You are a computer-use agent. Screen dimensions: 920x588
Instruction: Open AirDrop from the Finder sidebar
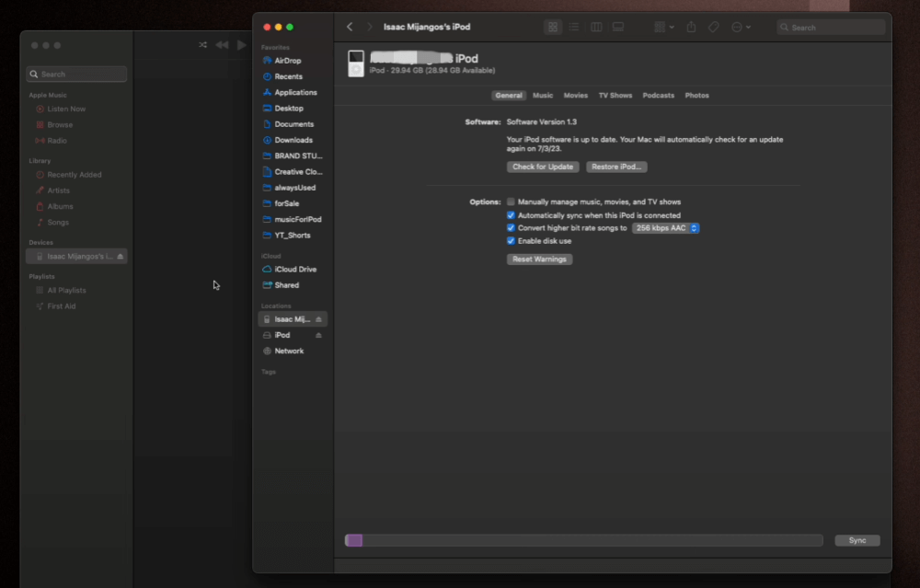287,61
